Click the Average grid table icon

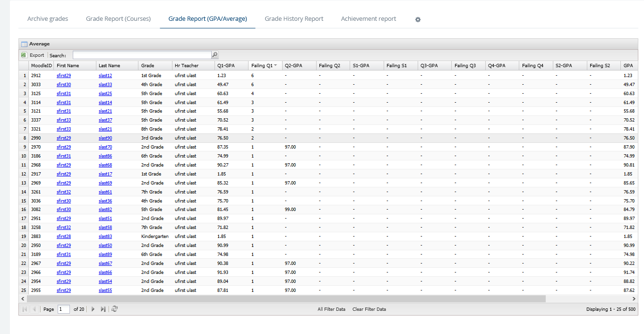point(24,44)
